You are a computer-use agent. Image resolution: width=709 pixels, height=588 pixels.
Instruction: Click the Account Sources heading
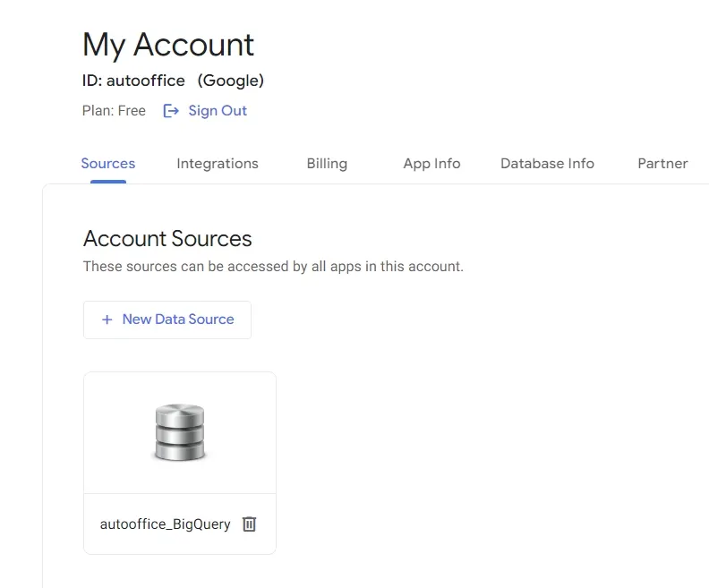tap(167, 239)
